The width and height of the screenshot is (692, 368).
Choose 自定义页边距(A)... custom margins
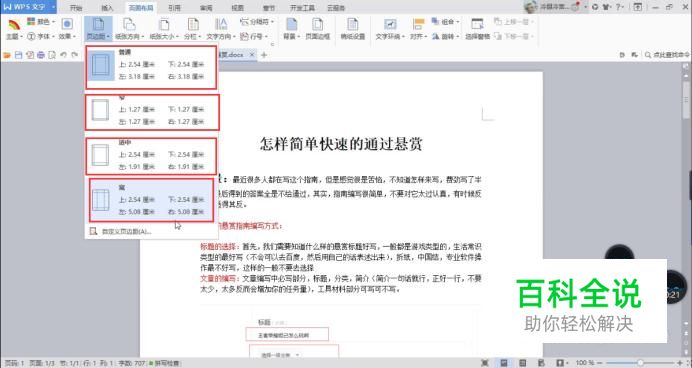tap(121, 231)
